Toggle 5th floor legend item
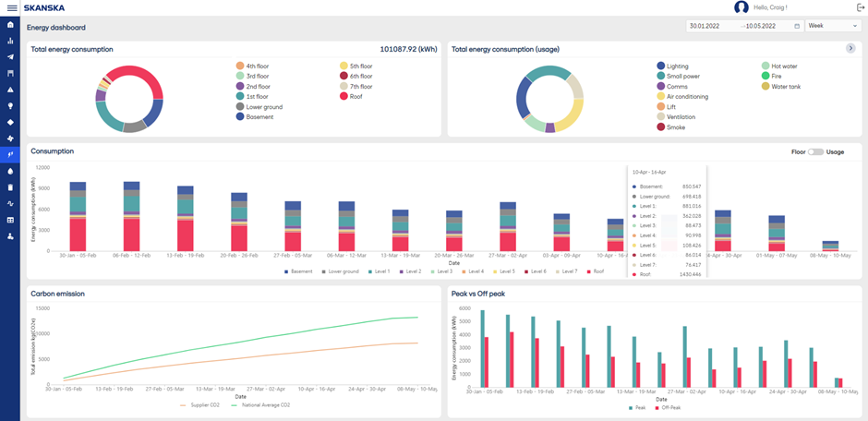This screenshot has width=868, height=421. coord(356,66)
